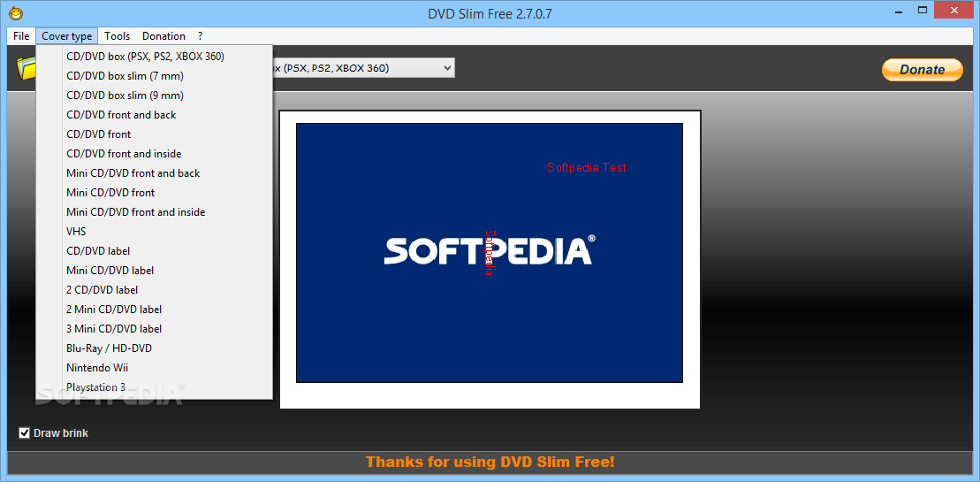Select Mini CD/DVD front and inside
980x482 pixels.
pos(155,212)
